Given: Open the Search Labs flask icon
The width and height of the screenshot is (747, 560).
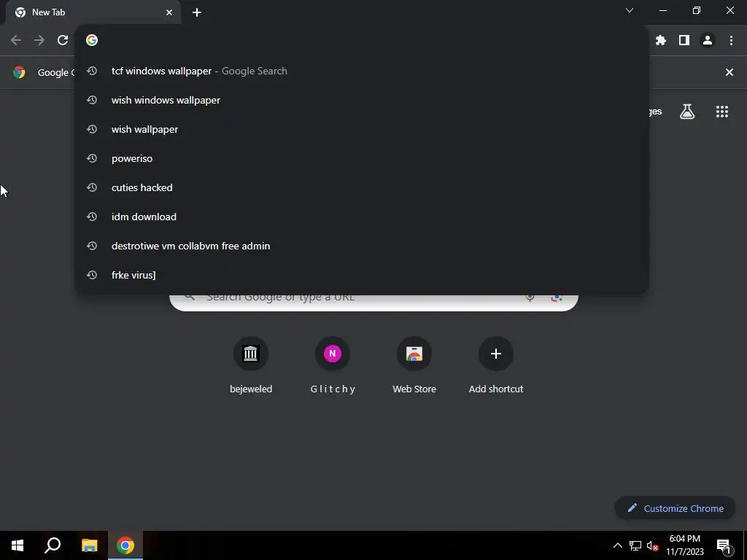Looking at the screenshot, I should (687, 112).
